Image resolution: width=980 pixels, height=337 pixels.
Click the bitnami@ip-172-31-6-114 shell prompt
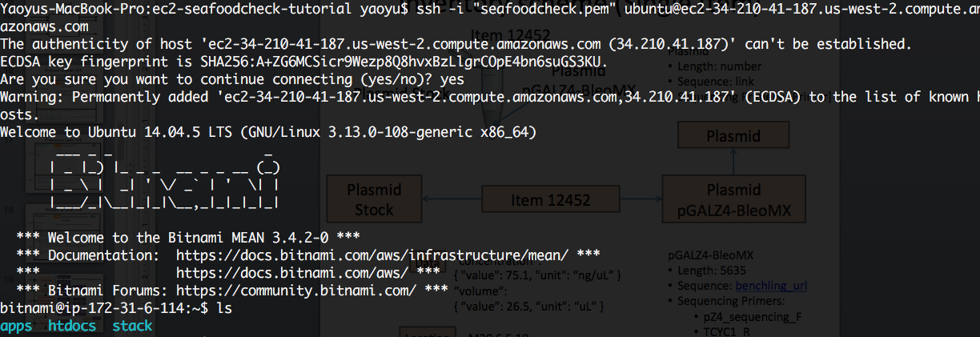[x=104, y=307]
